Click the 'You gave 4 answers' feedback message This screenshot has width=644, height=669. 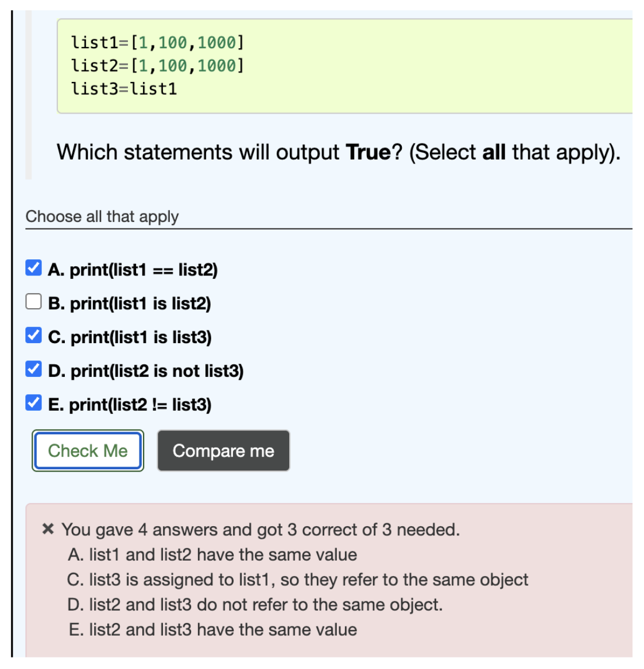coord(261,530)
